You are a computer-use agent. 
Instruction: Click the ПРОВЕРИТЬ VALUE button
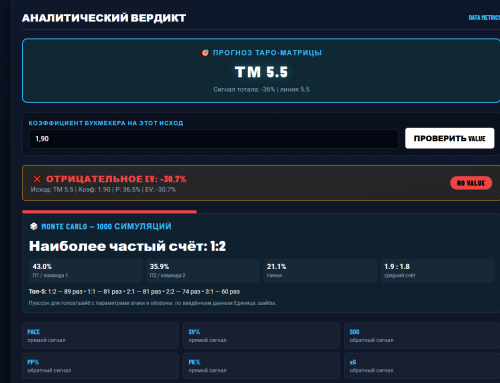point(449,138)
